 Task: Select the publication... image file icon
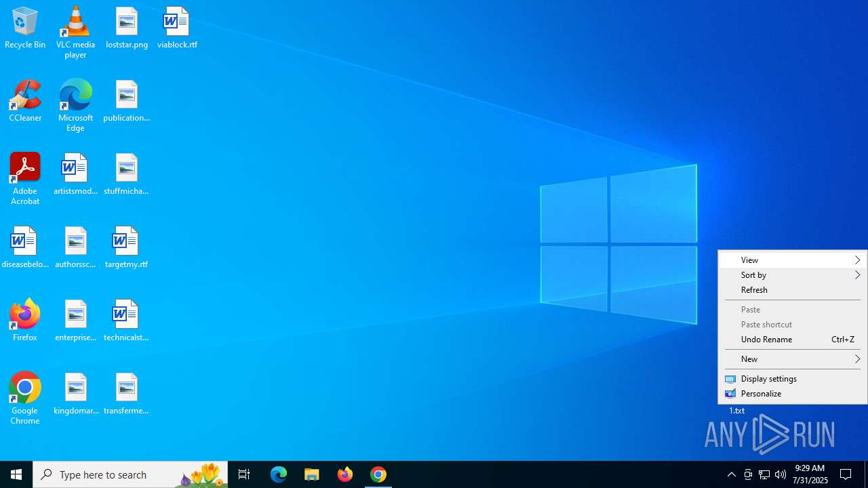tap(127, 102)
